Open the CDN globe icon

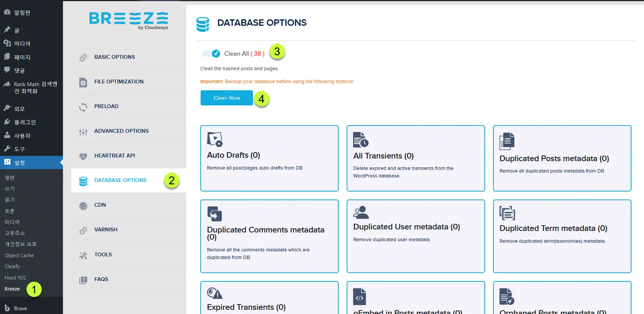[x=83, y=206]
